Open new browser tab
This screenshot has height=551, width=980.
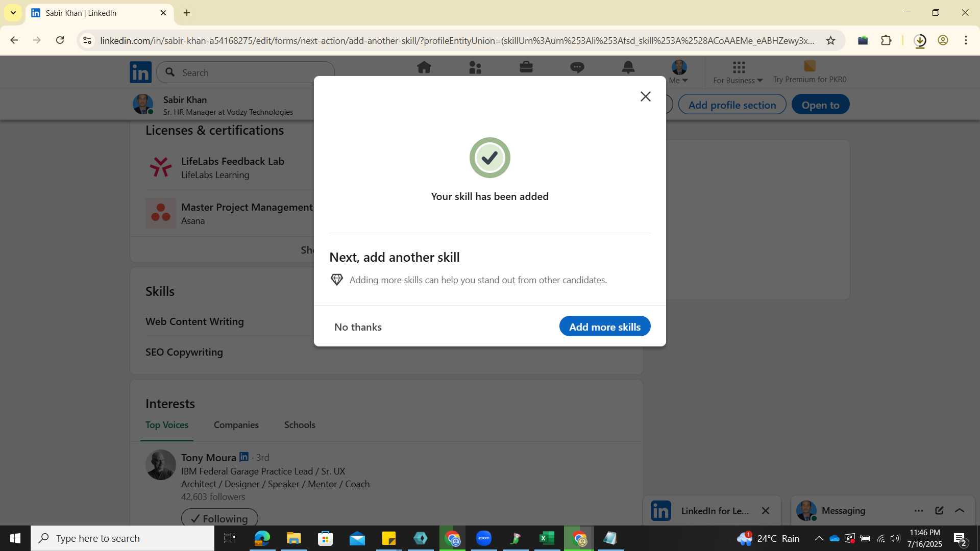[x=187, y=13]
